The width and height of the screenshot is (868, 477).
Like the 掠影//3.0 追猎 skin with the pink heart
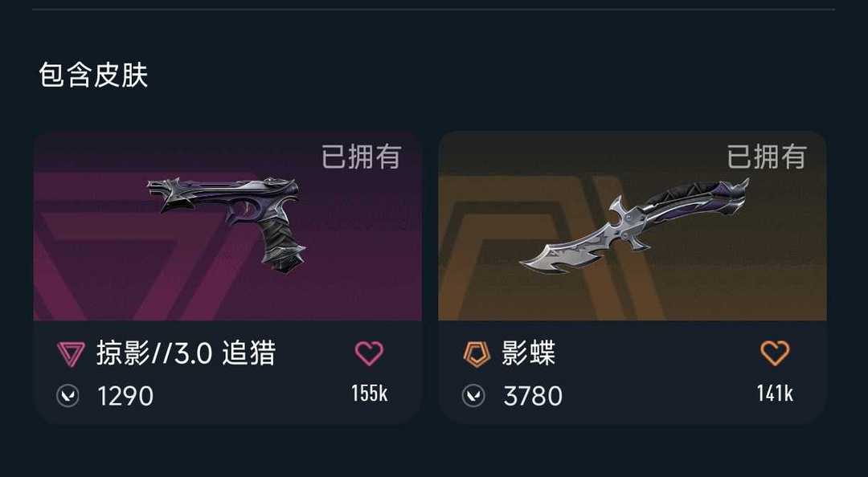(x=369, y=353)
